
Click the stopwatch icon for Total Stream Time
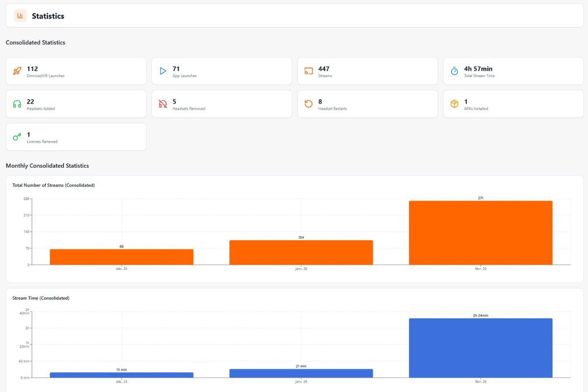[454, 71]
